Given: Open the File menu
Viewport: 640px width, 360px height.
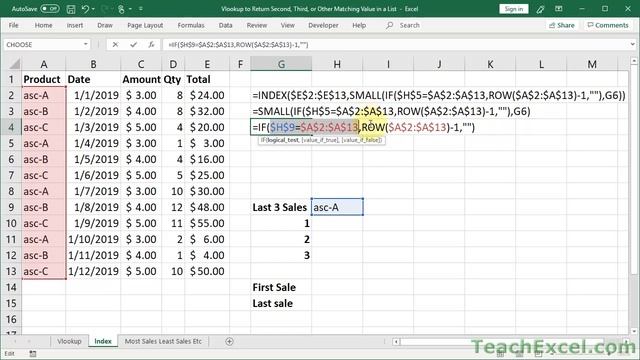Looking at the screenshot, I should [x=13, y=25].
